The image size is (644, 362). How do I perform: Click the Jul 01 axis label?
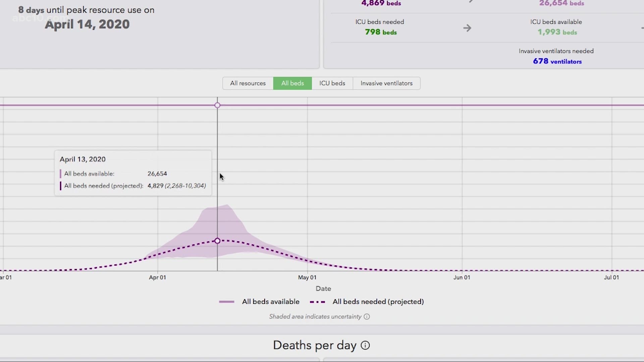pyautogui.click(x=611, y=278)
